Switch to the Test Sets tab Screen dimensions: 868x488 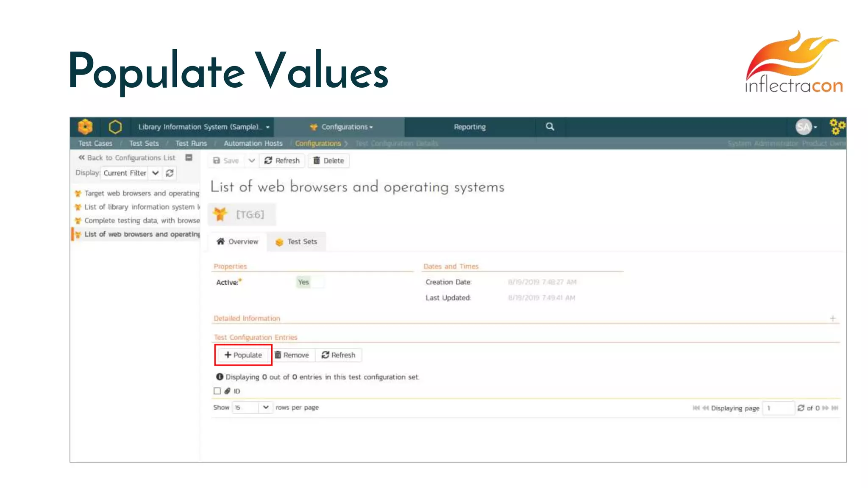(296, 241)
